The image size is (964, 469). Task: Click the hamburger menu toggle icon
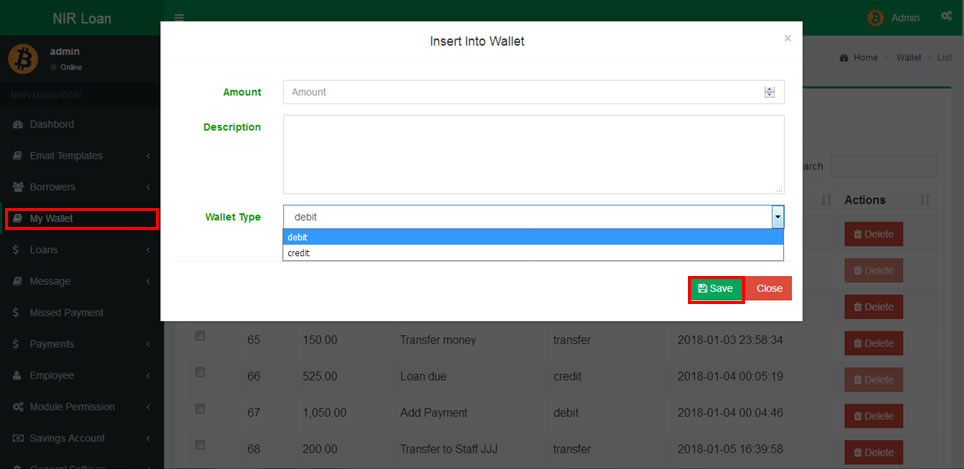coord(179,18)
